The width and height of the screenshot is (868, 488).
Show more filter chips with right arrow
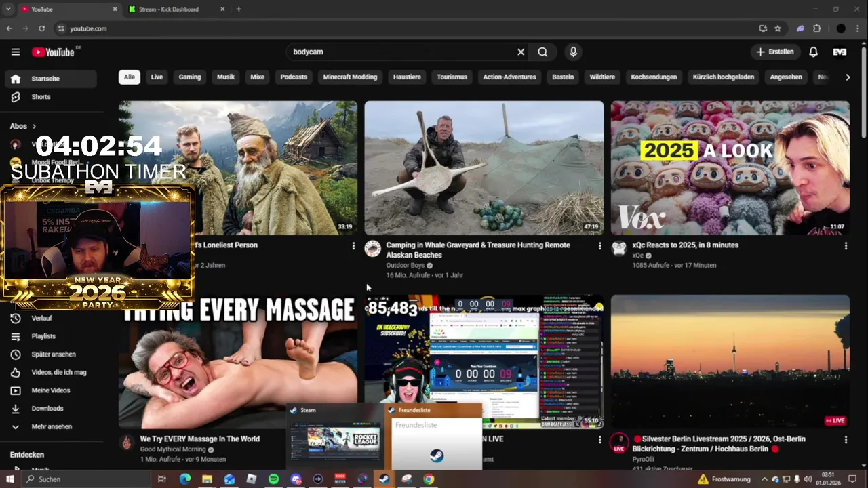(848, 77)
